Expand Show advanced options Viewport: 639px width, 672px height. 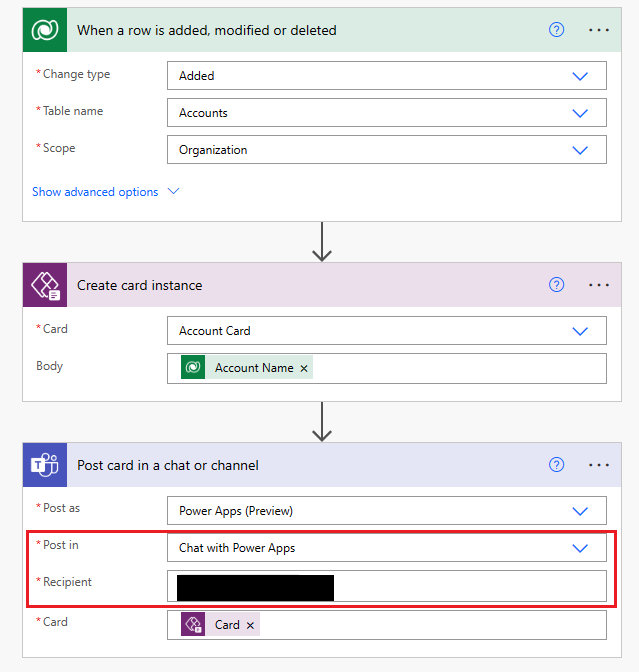[x=95, y=192]
